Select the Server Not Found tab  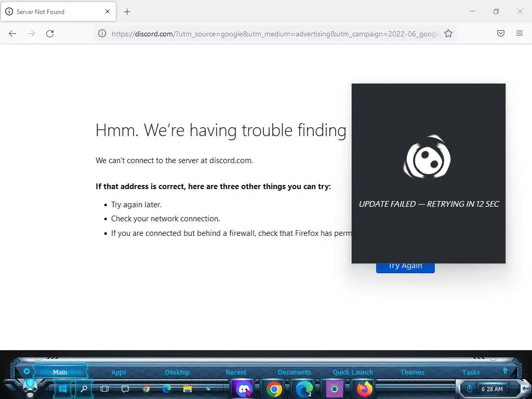click(x=58, y=11)
